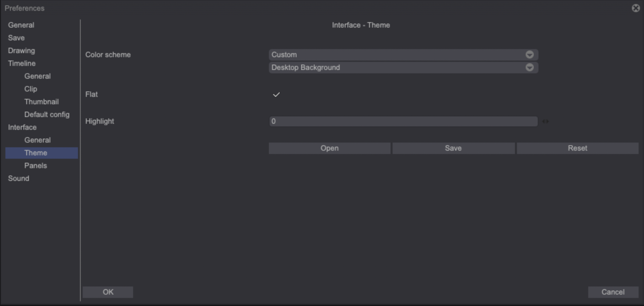This screenshot has width=644, height=306.
Task: Confirm changes with OK
Action: click(108, 292)
